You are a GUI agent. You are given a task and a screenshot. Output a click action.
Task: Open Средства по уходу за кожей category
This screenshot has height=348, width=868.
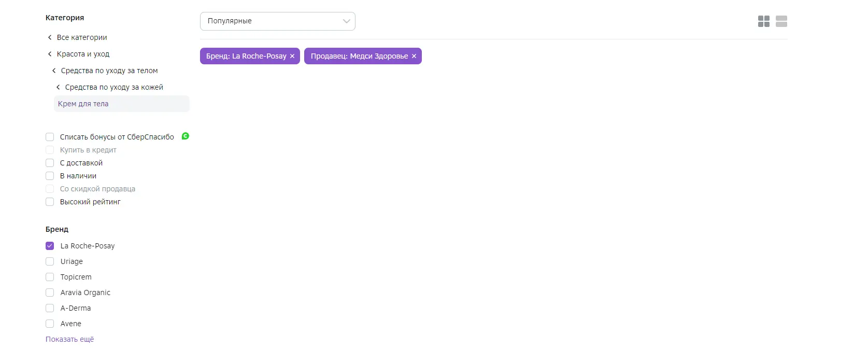click(x=114, y=87)
